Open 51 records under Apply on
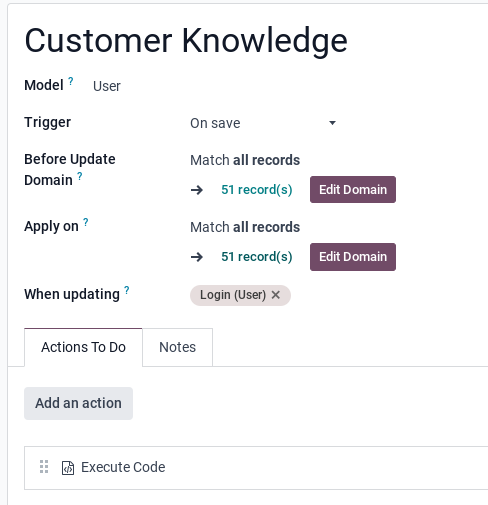This screenshot has height=505, width=488. click(257, 257)
